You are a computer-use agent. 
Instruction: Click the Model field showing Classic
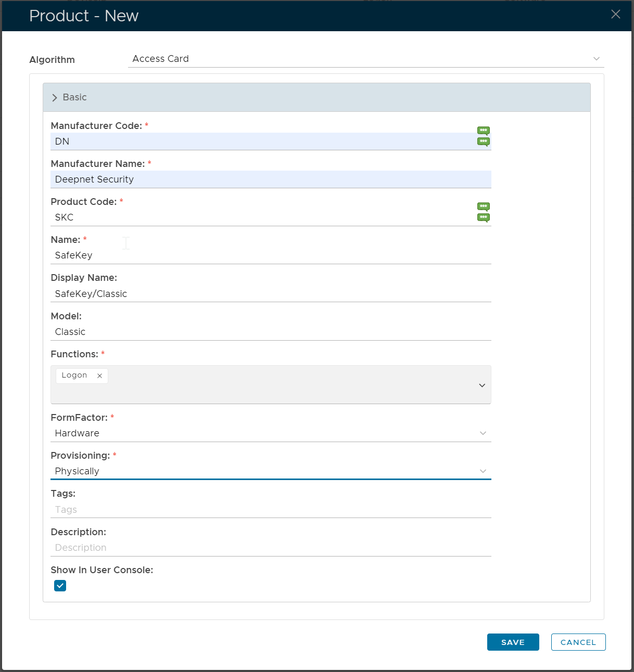[x=271, y=332]
